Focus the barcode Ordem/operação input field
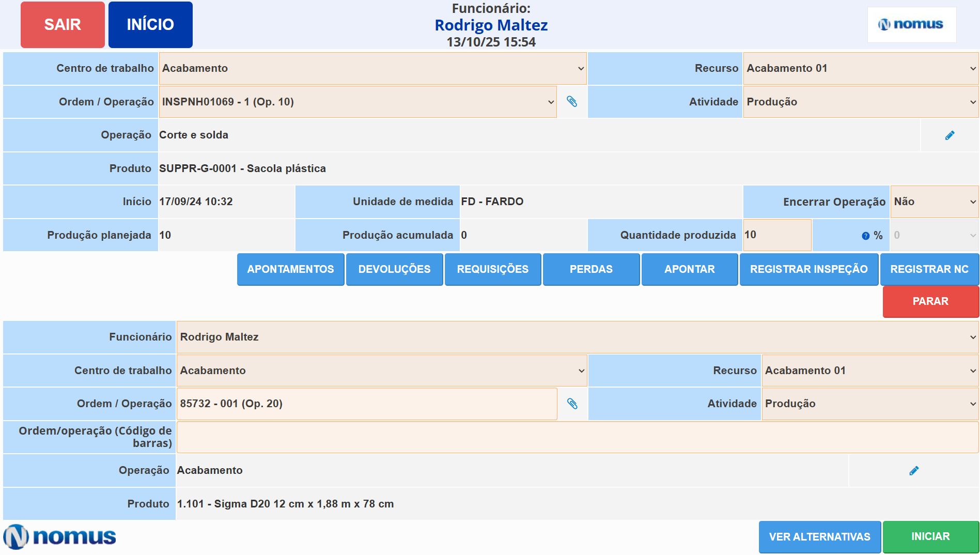 tap(577, 437)
